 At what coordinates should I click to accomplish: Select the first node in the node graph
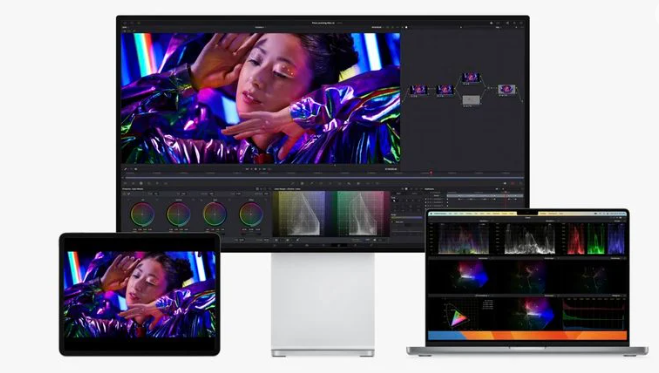pos(419,89)
